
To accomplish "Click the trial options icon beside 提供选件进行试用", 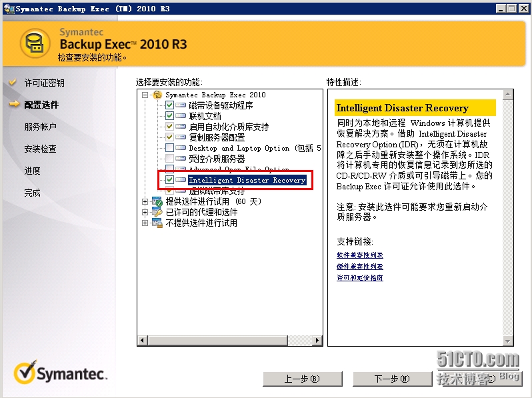I will point(157,201).
